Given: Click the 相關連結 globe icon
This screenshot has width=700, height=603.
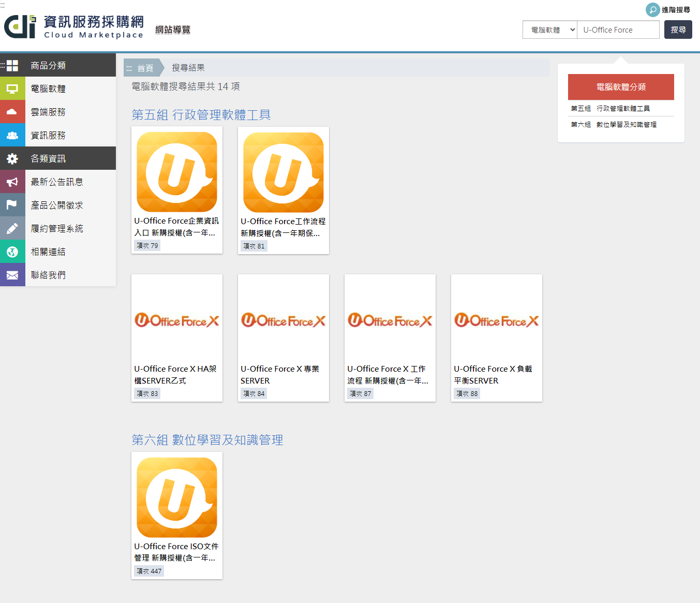Looking at the screenshot, I should 12,252.
